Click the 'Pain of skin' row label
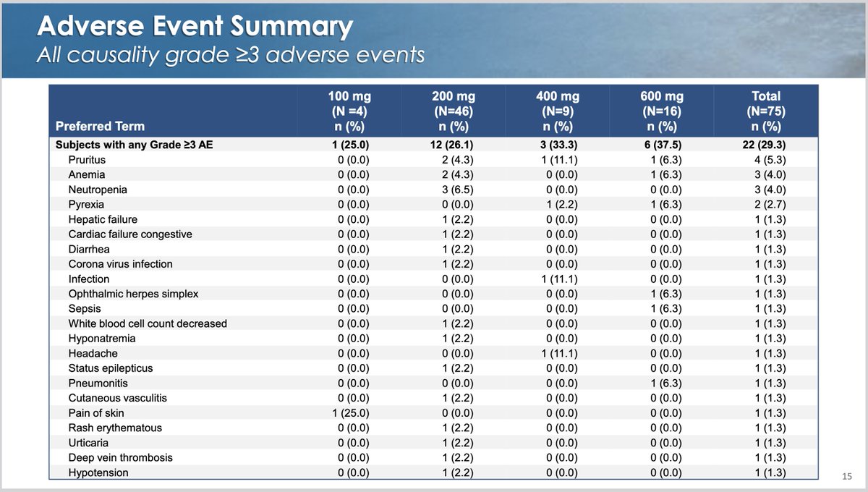Viewport: 868px width, 492px height. (x=96, y=413)
